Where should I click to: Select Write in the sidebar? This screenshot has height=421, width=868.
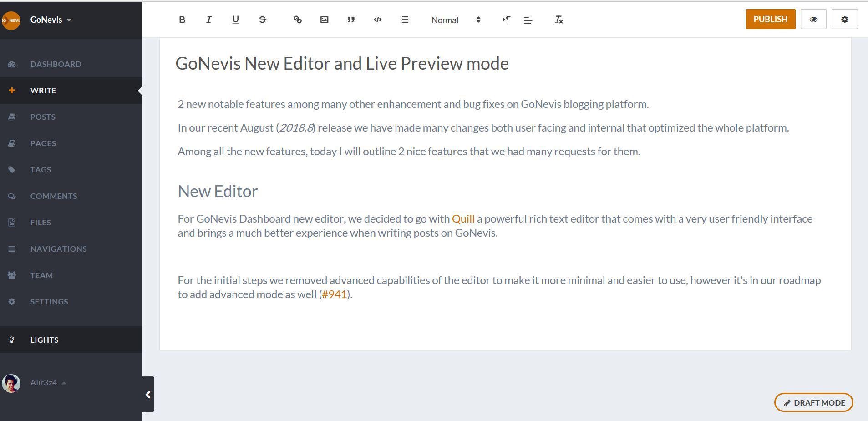click(71, 91)
